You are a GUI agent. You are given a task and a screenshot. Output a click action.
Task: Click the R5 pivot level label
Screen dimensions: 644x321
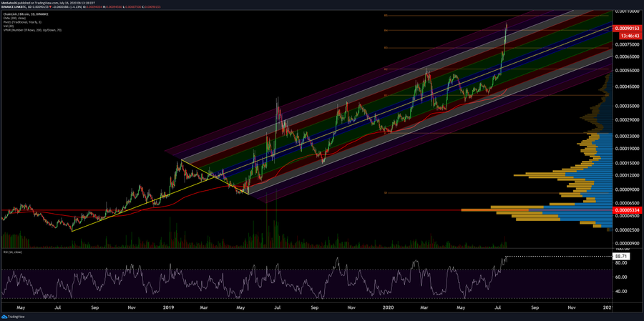[x=386, y=15]
